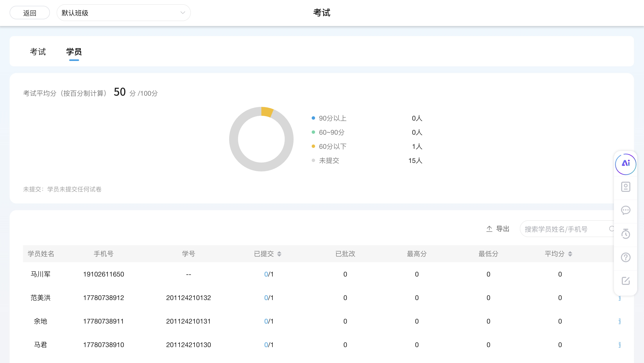Click the export upload arrow icon
The width and height of the screenshot is (644, 363).
tap(489, 229)
